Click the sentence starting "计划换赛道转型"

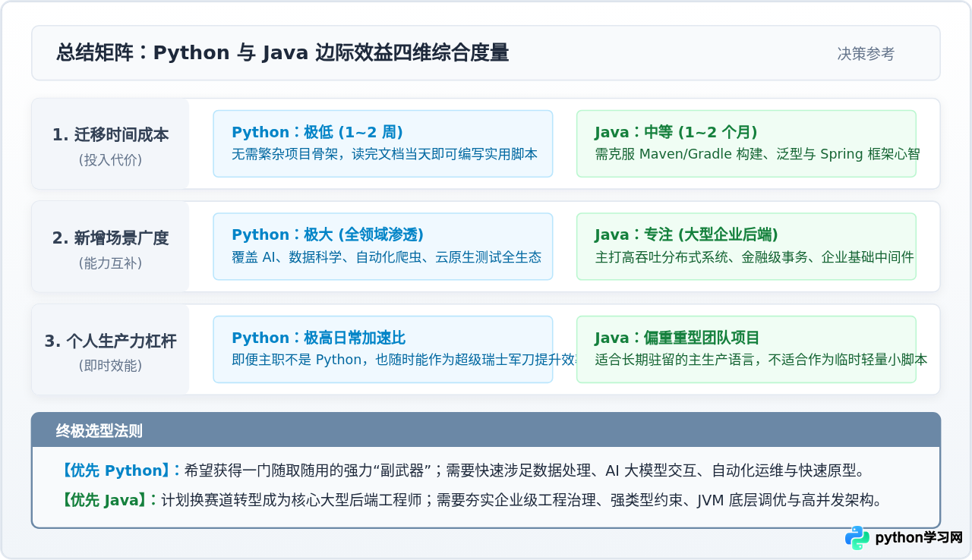(x=521, y=501)
